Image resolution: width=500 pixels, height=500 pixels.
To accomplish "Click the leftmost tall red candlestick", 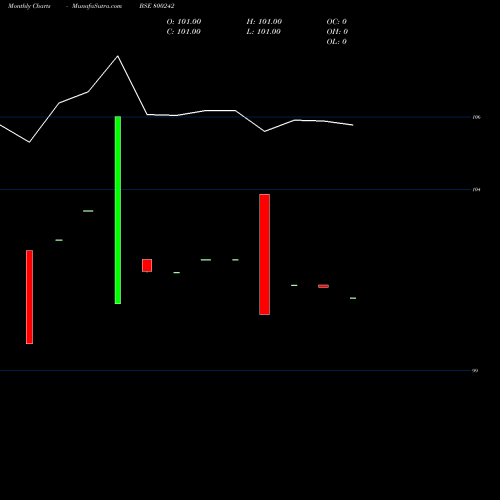I will coord(29,297).
